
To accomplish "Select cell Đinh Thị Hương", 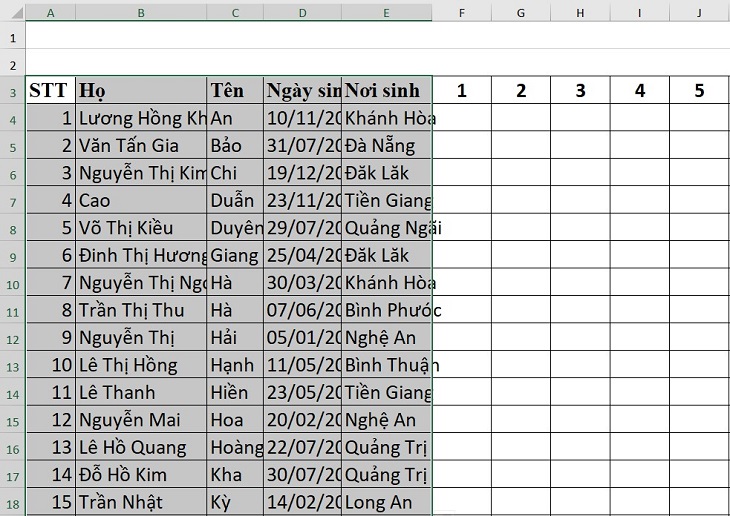I will (141, 255).
